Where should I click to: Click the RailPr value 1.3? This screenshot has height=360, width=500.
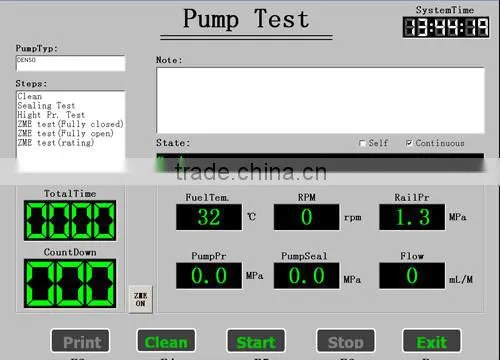[x=412, y=217]
